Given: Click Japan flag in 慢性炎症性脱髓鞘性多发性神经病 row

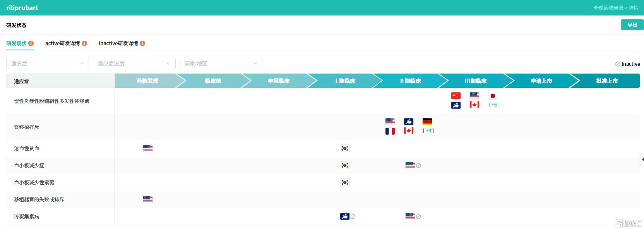Looking at the screenshot, I should coord(493,96).
